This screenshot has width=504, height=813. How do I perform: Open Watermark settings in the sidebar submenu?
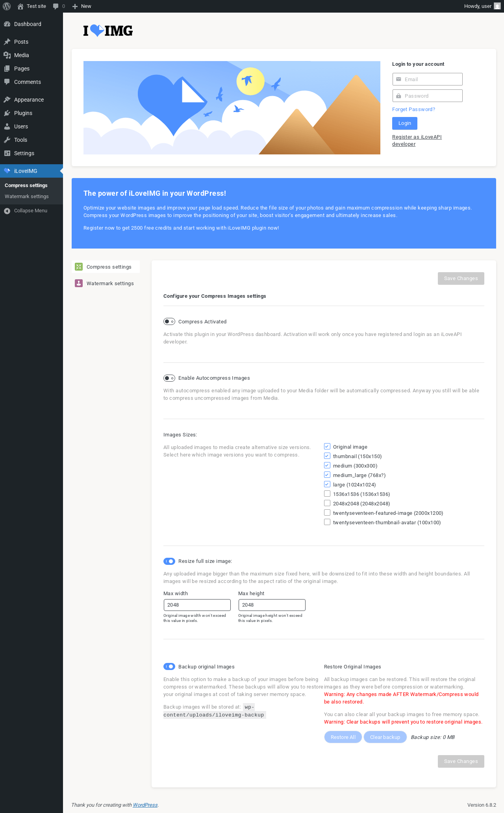click(x=27, y=197)
